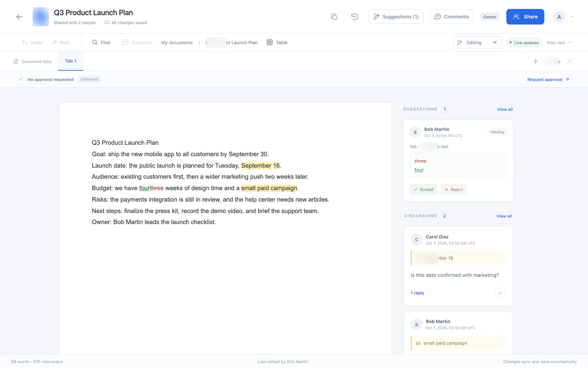
Task: Resolve Carol Diaz's comment with checkmark
Action: 500,293
